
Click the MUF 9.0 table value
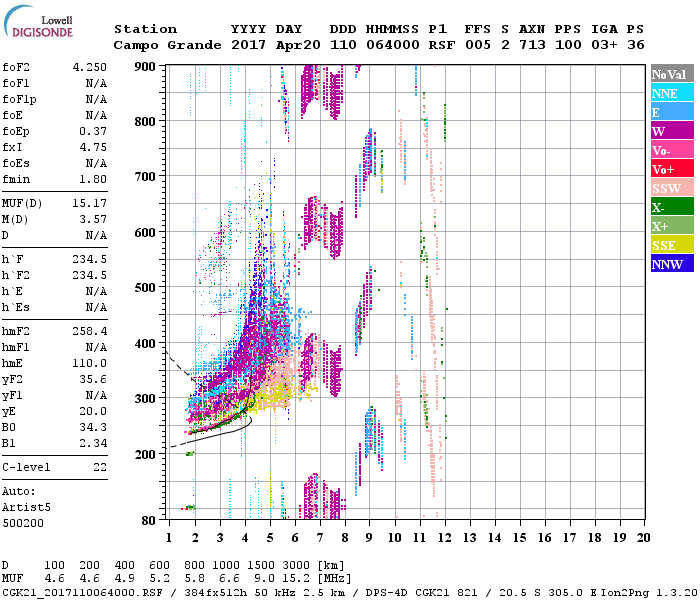tap(264, 579)
